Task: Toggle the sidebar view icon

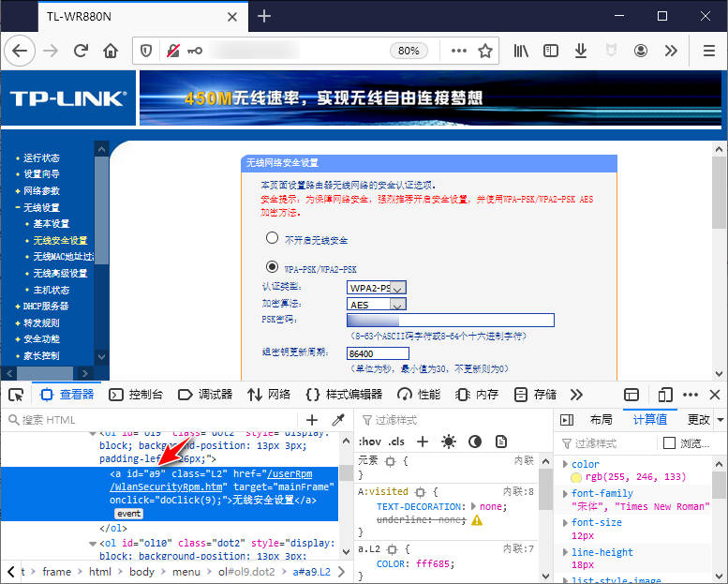Action: [551, 51]
